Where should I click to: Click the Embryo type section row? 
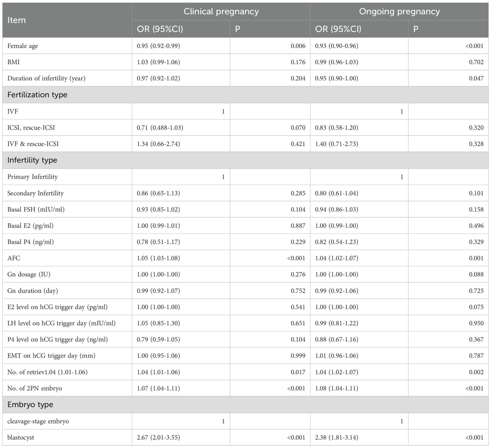[x=30, y=405]
